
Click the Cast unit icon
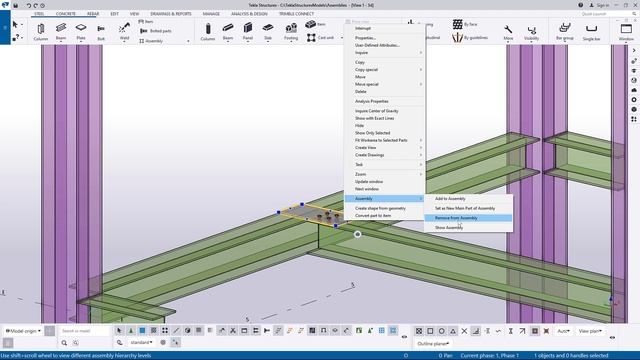tap(311, 38)
